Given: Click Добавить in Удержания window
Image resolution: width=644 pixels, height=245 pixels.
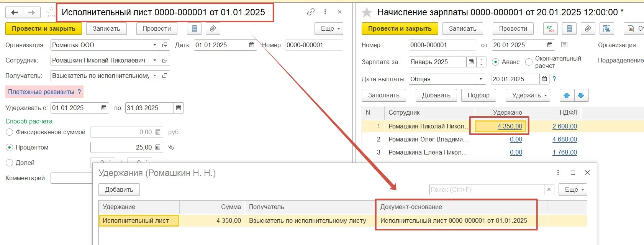Looking at the screenshot, I should (119, 189).
